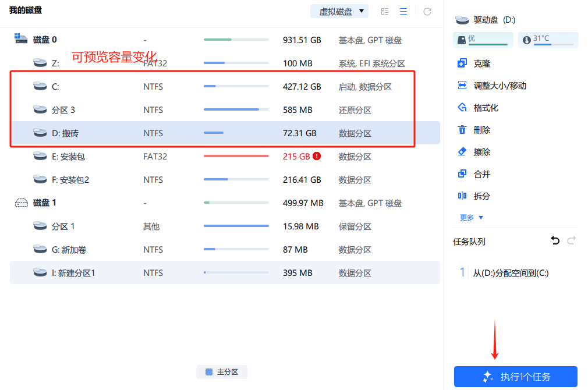588x390 pixels.
Task: Select the 擦除 (Wipe) tool icon
Action: pos(463,151)
